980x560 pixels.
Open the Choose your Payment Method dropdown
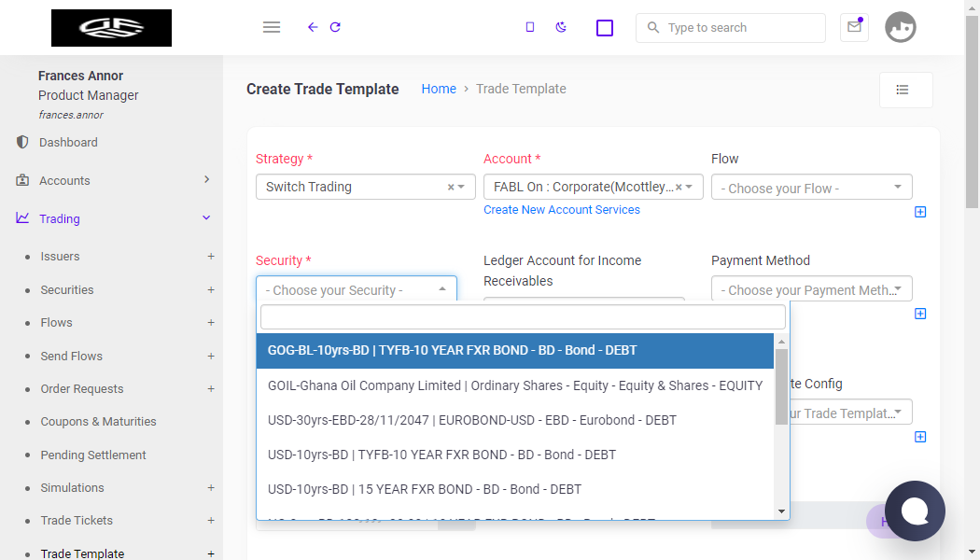pos(812,289)
